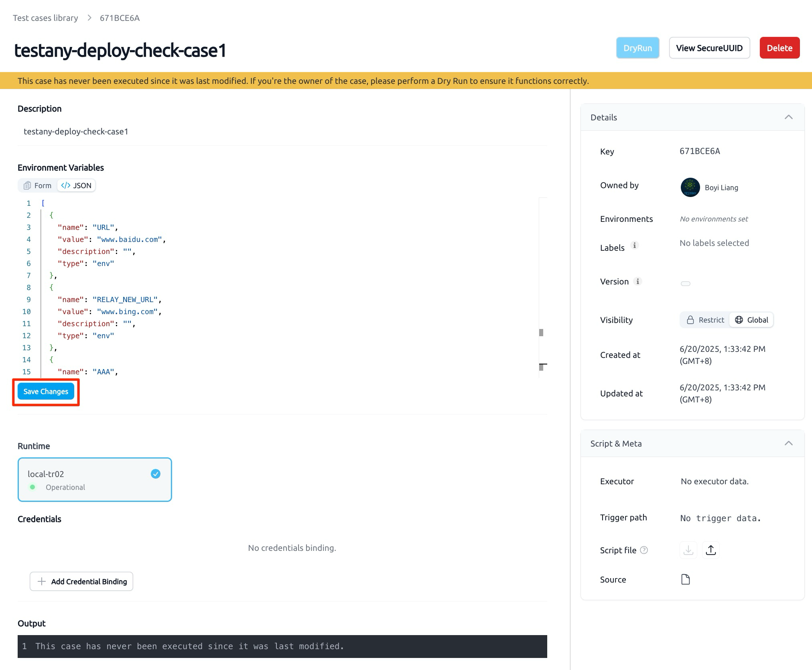Switch environment variables to Form view

[38, 185]
